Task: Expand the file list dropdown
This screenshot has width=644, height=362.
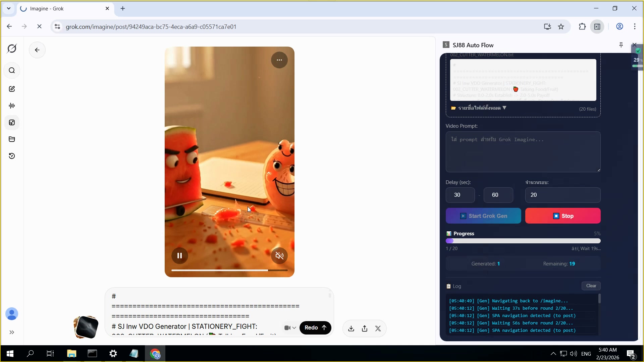Action: (479, 108)
